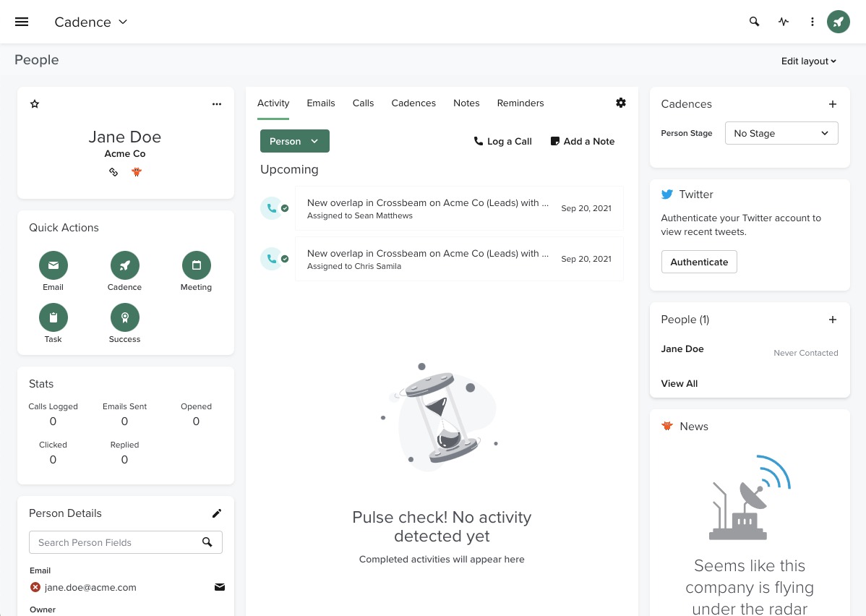Click the Twitter Authenticate button
This screenshot has width=866, height=616.
pyautogui.click(x=698, y=262)
